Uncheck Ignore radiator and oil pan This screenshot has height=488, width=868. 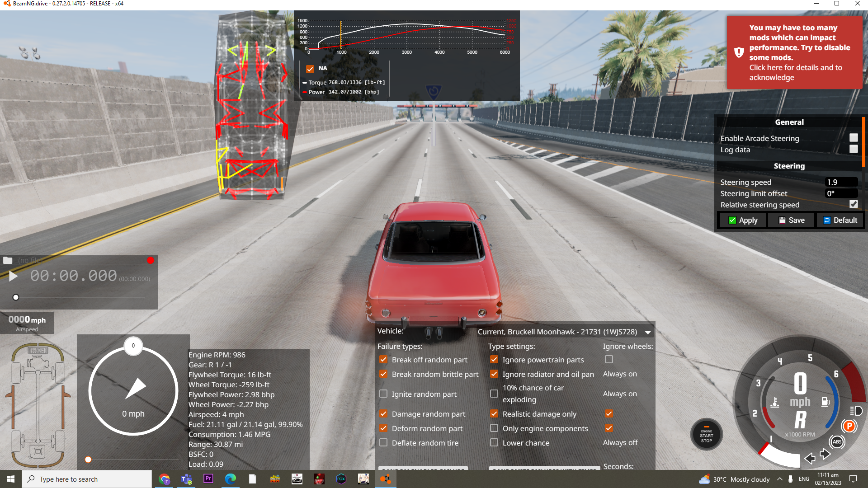pos(494,374)
